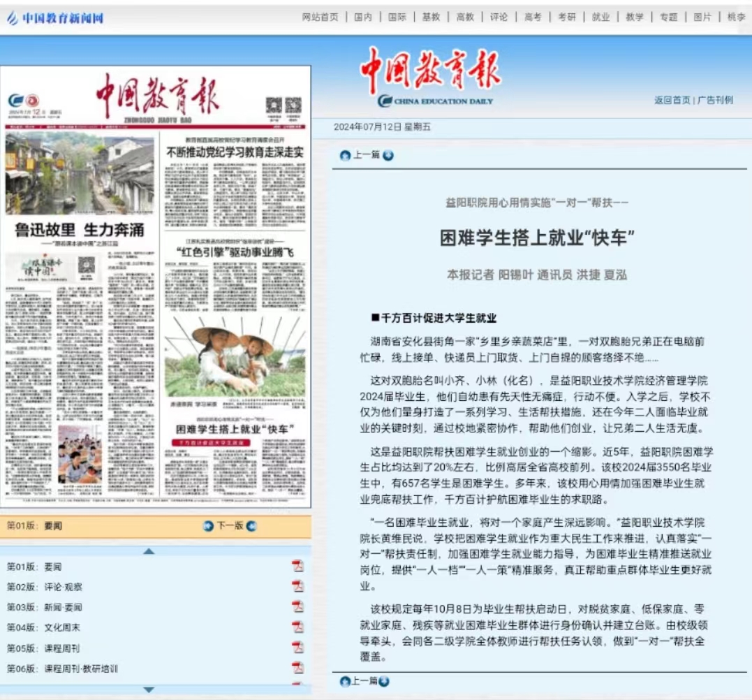Select 第05版: 课程周刊 in page list
This screenshot has width=752, height=700.
[x=43, y=648]
